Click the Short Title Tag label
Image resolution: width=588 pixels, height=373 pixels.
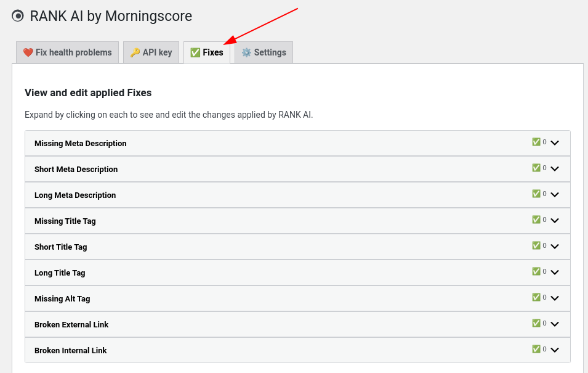(x=61, y=247)
